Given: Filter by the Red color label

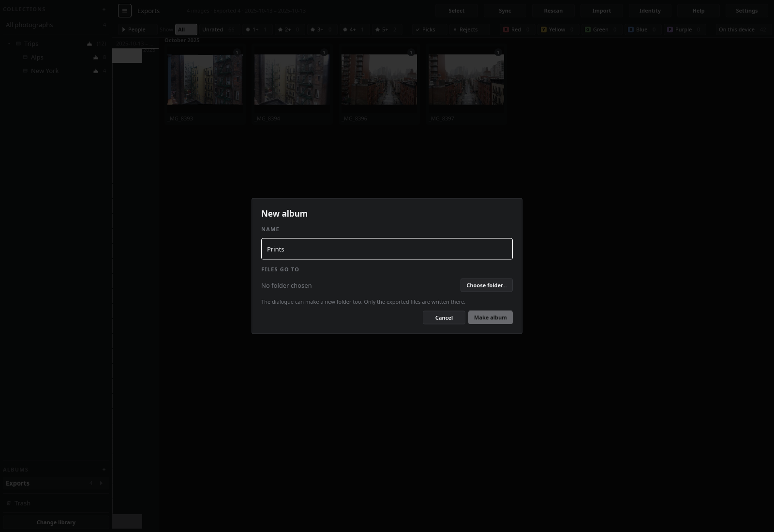Looking at the screenshot, I should tap(516, 30).
